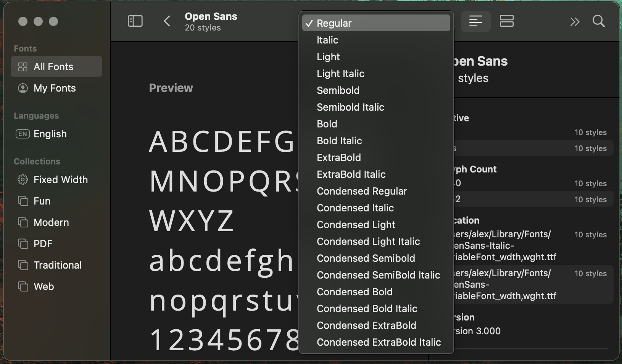The height and width of the screenshot is (364, 622).
Task: Toggle the sidebar visibility icon
Action: [135, 21]
